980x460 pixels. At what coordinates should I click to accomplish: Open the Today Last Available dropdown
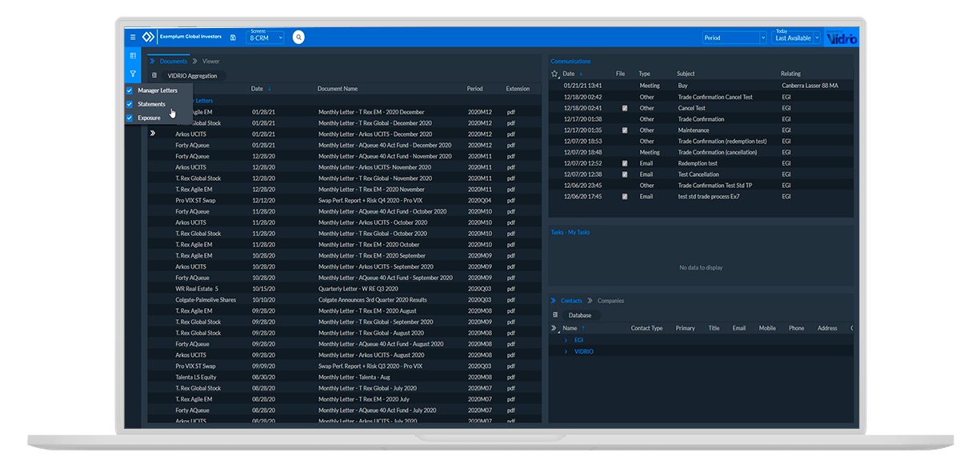click(797, 38)
